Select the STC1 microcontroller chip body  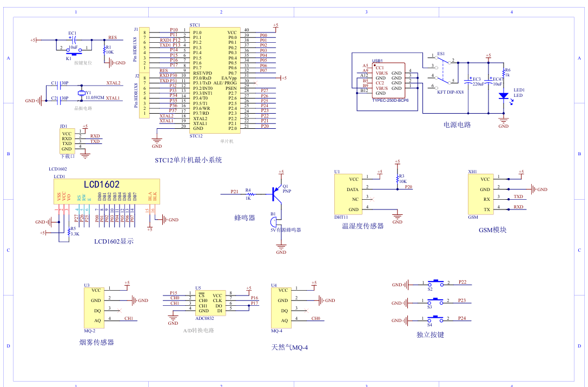(215, 80)
